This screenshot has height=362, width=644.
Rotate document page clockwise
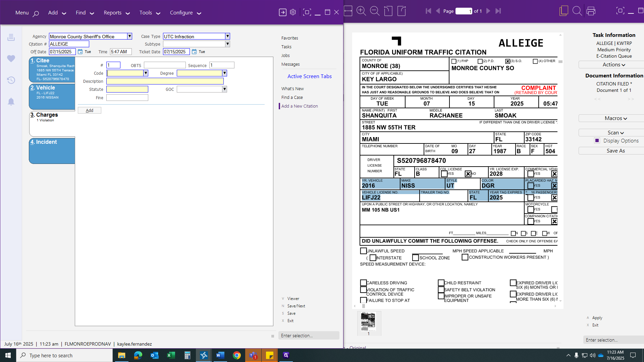tap(401, 11)
